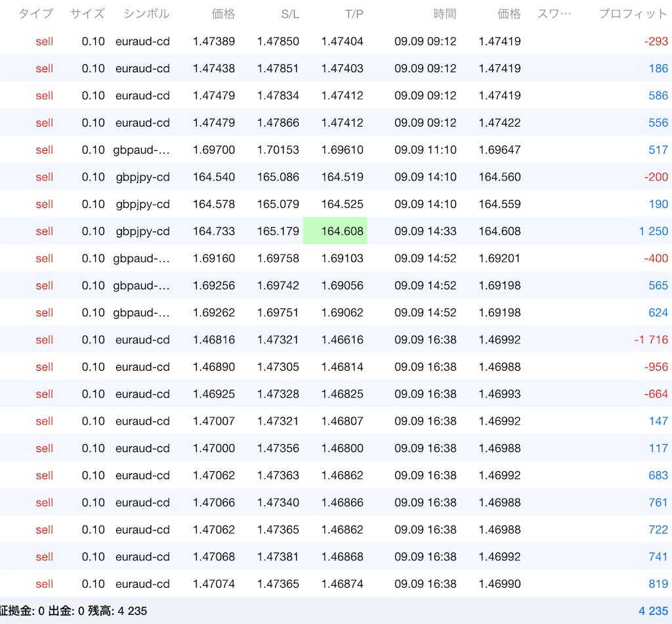Select the S/L value 165.179
672x624 pixels.
[x=278, y=231]
